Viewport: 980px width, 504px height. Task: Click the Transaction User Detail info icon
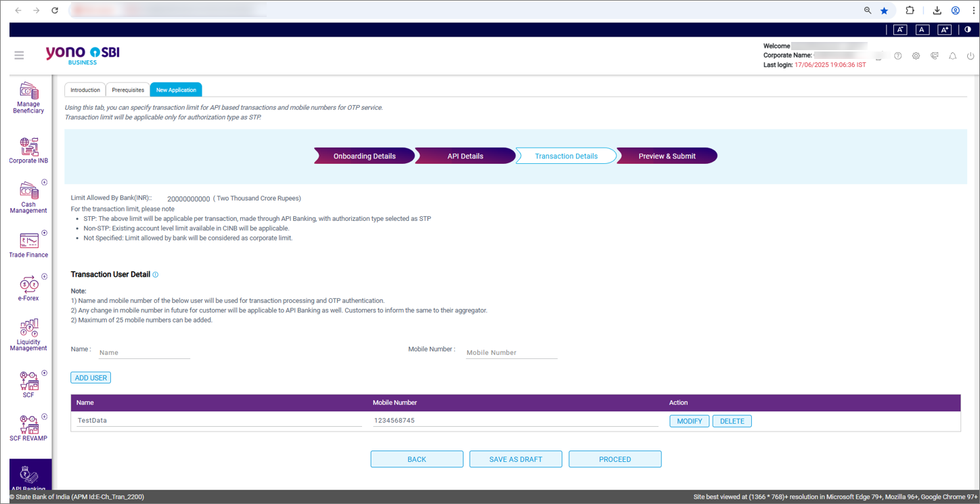pyautogui.click(x=156, y=275)
